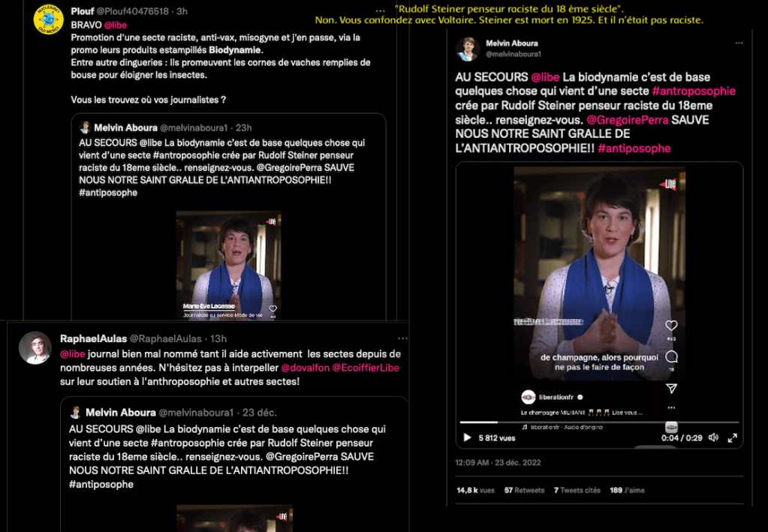Viewport: 768px width, 532px height.
Task: Open Plouf's yellow profile avatar
Action: [x=48, y=20]
